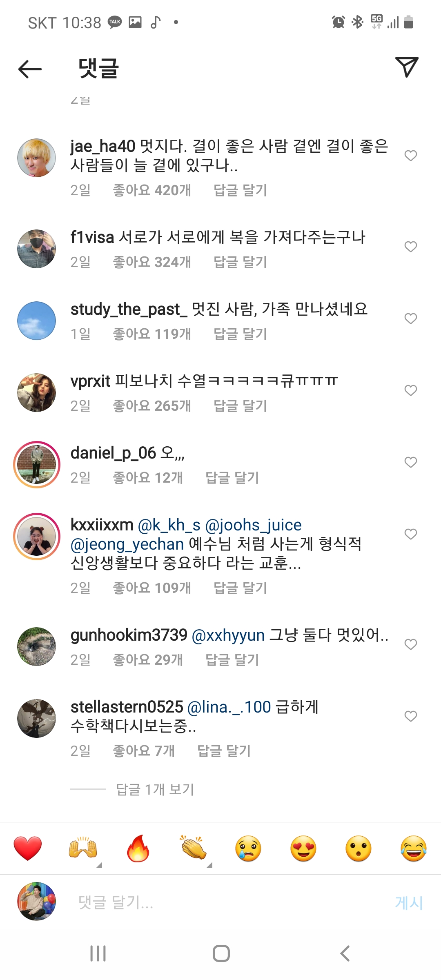
Task: Insert the surprised face emoji
Action: (x=359, y=848)
